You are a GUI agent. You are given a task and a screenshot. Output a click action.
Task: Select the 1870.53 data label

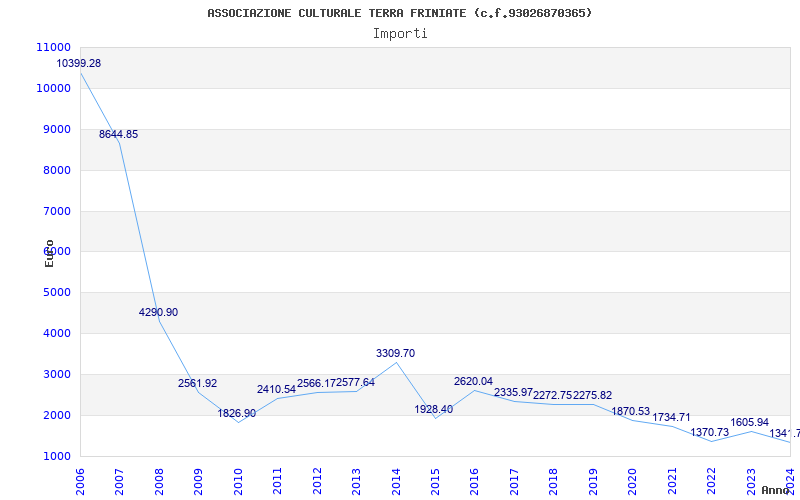tap(631, 412)
